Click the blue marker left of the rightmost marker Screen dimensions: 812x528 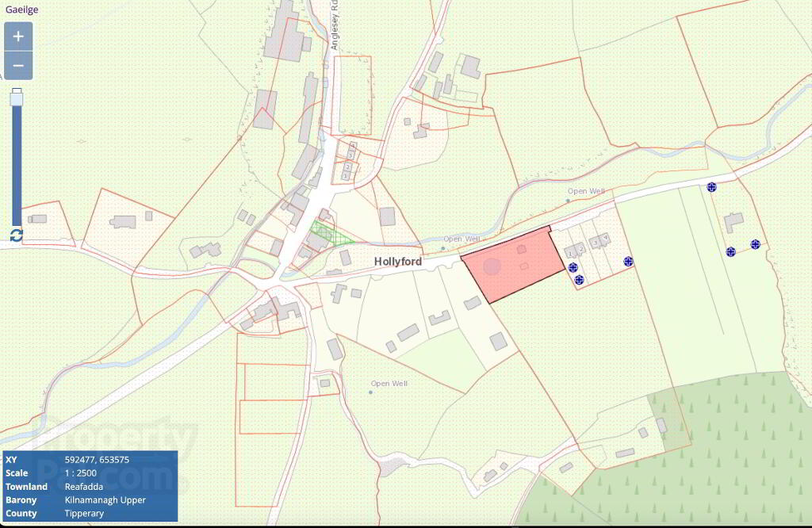pos(730,251)
